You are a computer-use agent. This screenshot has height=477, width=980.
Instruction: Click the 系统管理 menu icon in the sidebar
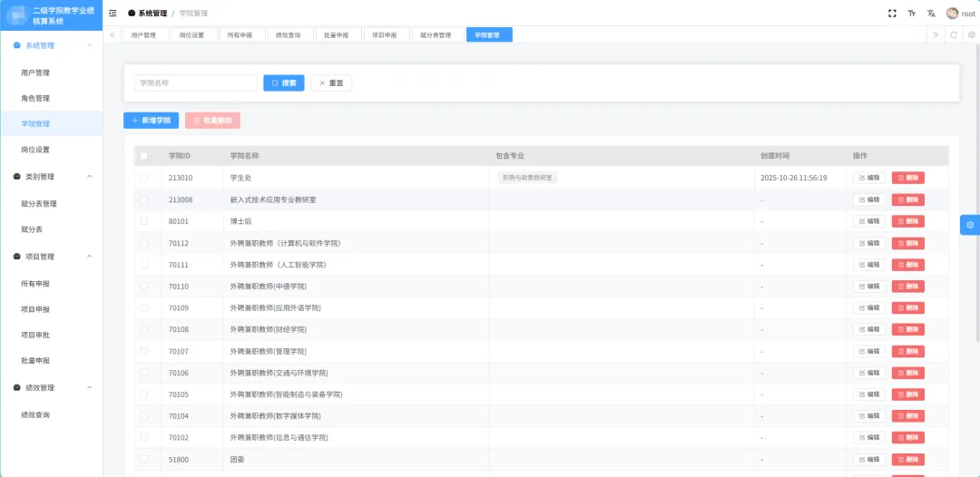[x=17, y=45]
